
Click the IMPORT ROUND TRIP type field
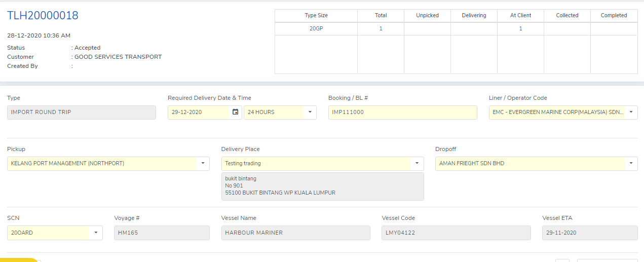(81, 112)
